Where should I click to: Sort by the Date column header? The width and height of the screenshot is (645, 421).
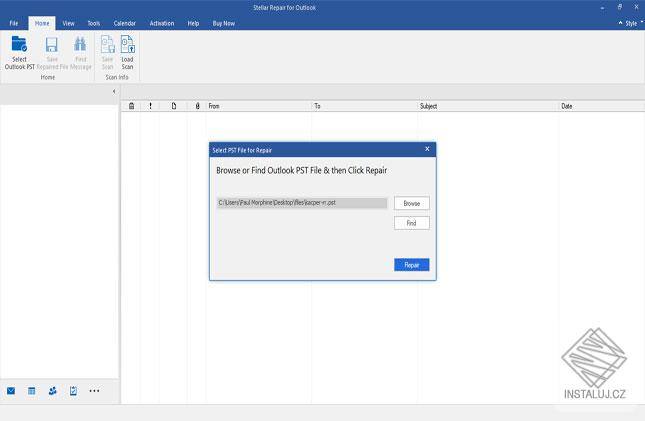601,106
